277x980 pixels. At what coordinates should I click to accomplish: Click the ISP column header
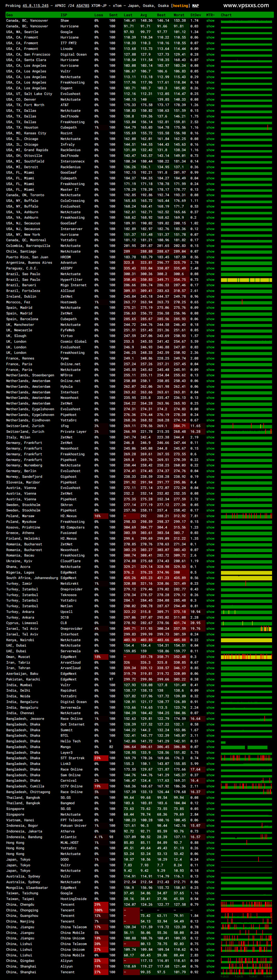(x=64, y=15)
